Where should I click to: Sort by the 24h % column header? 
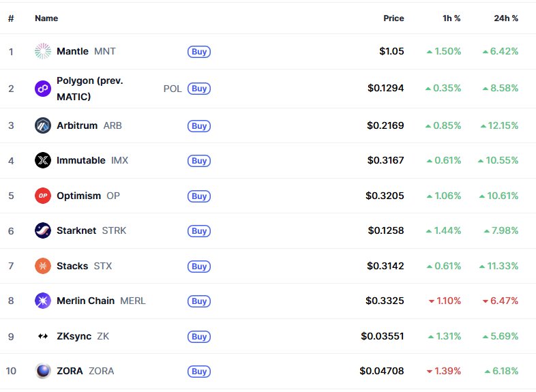pos(506,18)
